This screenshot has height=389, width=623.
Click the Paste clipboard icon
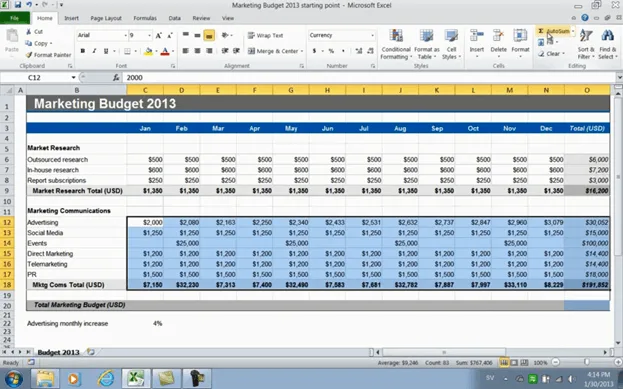point(12,36)
